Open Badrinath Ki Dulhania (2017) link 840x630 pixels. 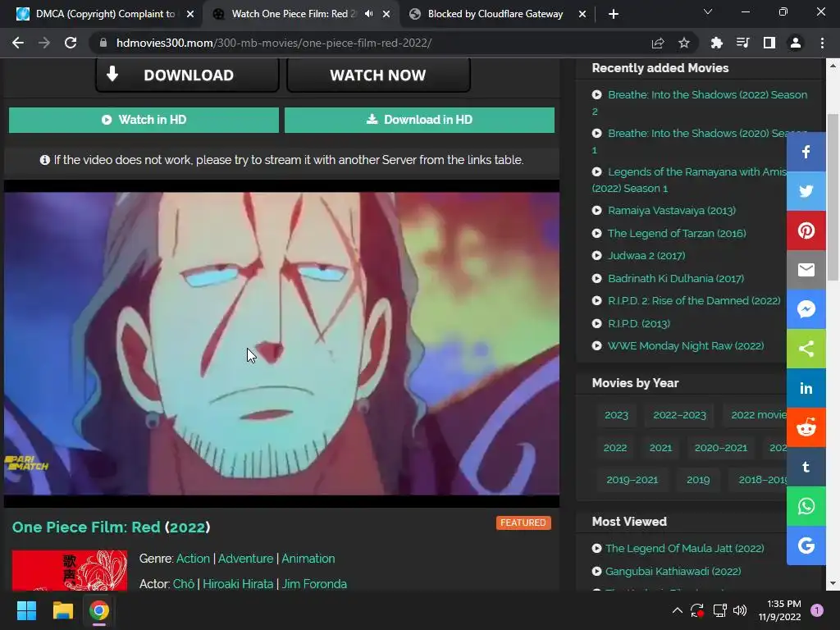tap(676, 279)
